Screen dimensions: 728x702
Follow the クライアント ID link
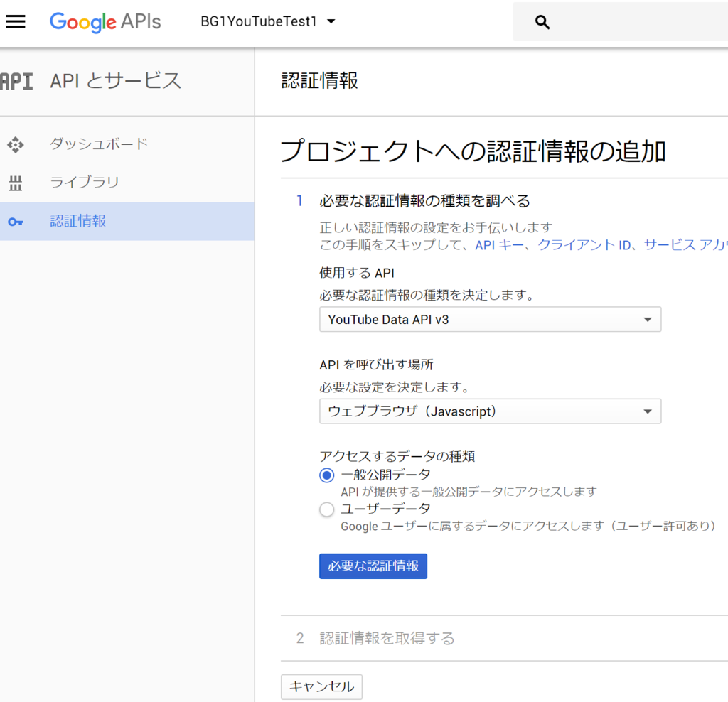coord(584,245)
